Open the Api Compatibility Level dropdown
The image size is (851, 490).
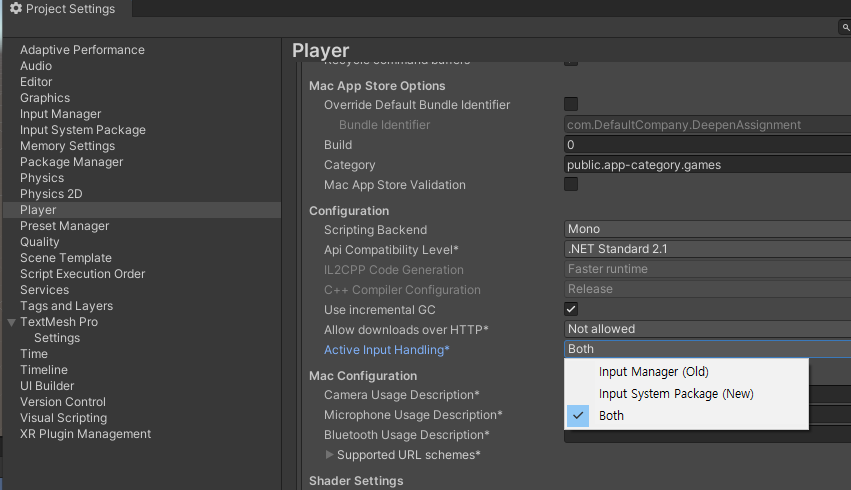coord(707,249)
